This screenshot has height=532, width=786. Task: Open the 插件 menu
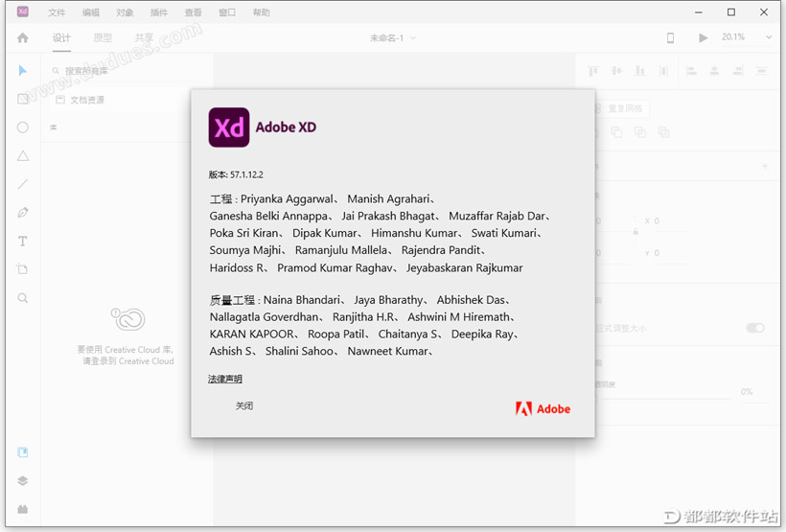click(x=159, y=12)
